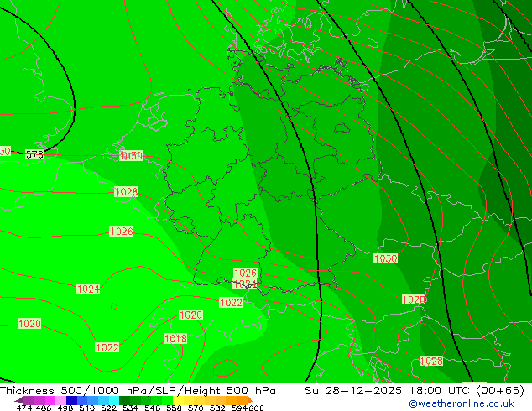
Task: Select the 498 legend scale value
Action: pyautogui.click(x=65, y=408)
